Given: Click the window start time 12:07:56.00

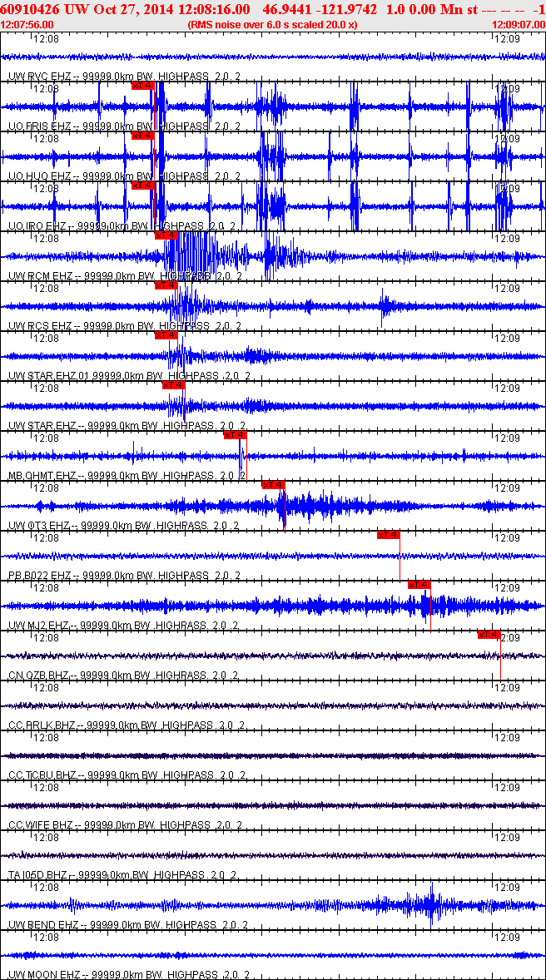Looking at the screenshot, I should click(x=27, y=24).
